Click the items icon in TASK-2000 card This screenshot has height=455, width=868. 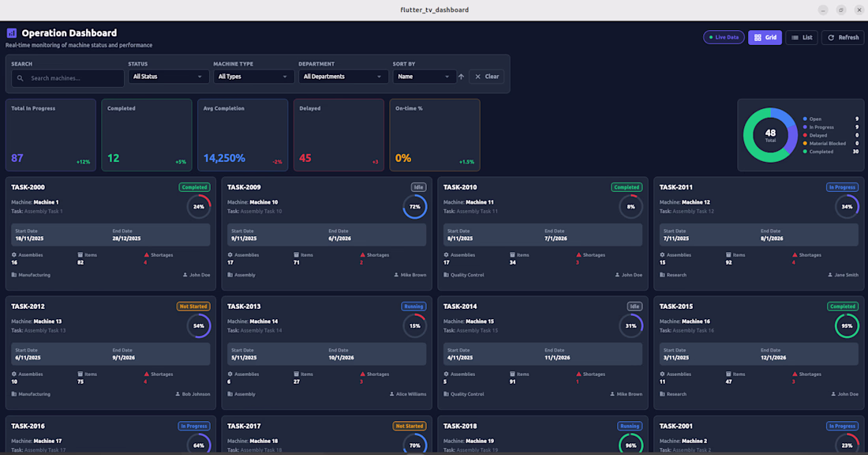(80, 255)
